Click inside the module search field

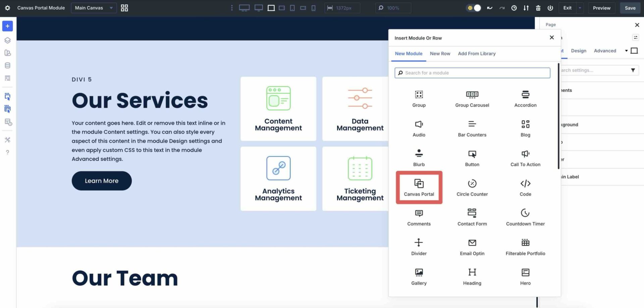pyautogui.click(x=472, y=73)
